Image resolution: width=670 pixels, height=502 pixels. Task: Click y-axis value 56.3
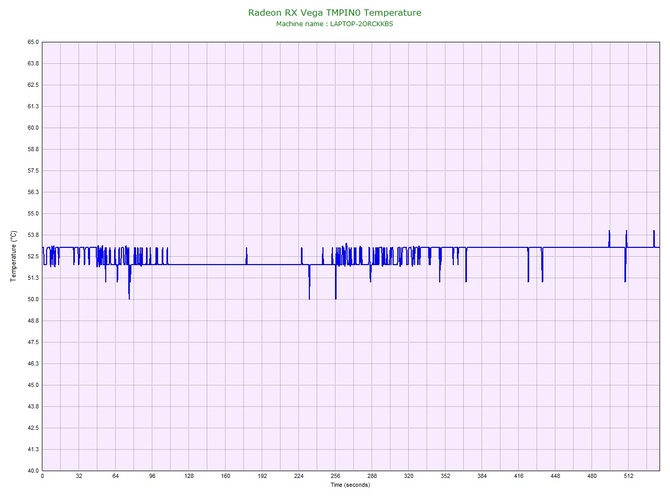pyautogui.click(x=33, y=192)
